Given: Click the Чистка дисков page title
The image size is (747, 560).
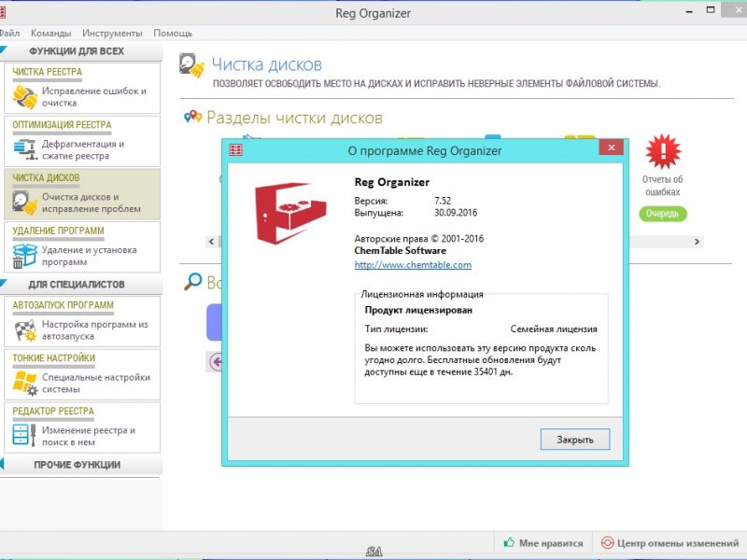Looking at the screenshot, I should pos(266,64).
